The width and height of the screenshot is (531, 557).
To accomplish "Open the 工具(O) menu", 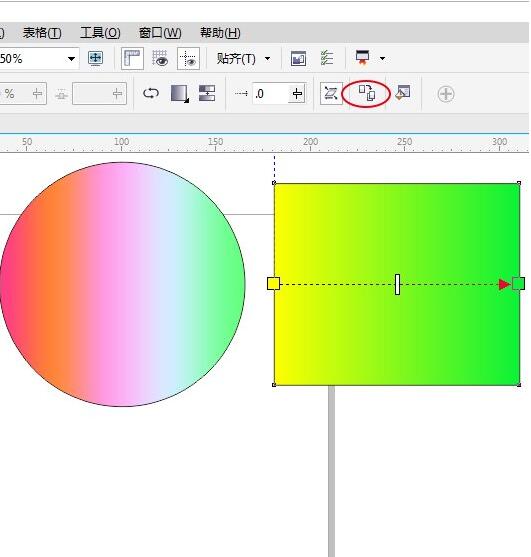I will click(x=100, y=33).
